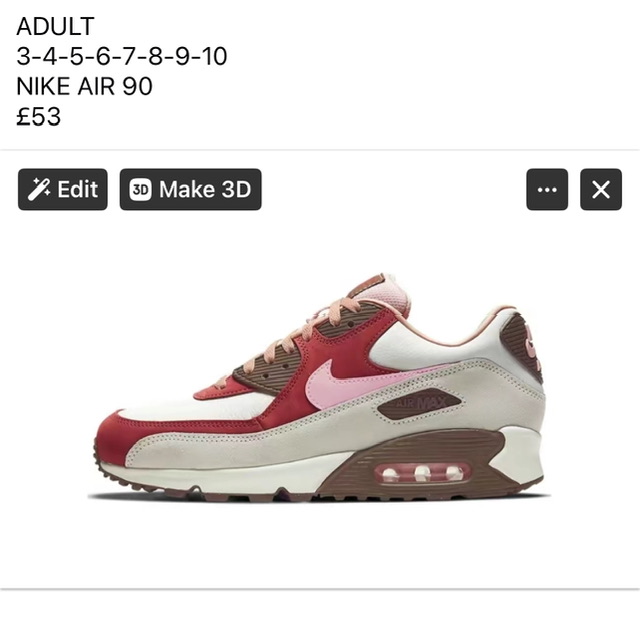This screenshot has width=640, height=628.
Task: Click the ADULT text line
Action: click(56, 26)
